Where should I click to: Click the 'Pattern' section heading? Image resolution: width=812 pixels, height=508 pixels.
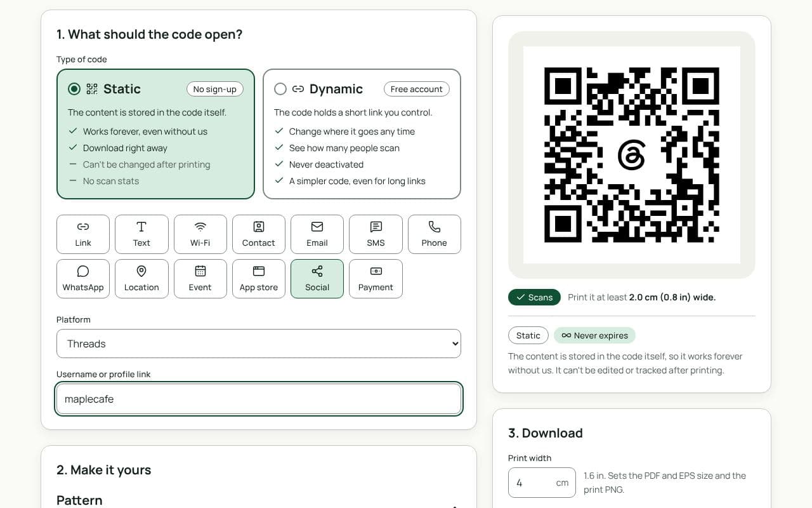[79, 500]
